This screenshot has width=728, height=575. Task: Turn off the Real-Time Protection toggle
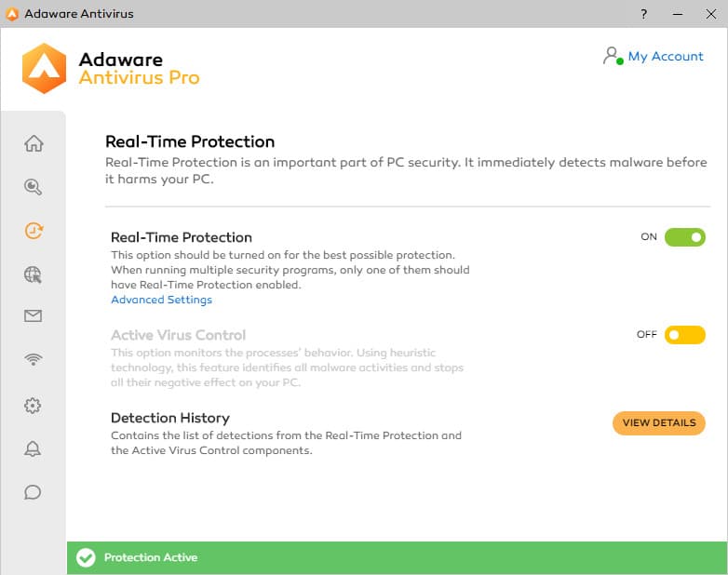pos(685,237)
